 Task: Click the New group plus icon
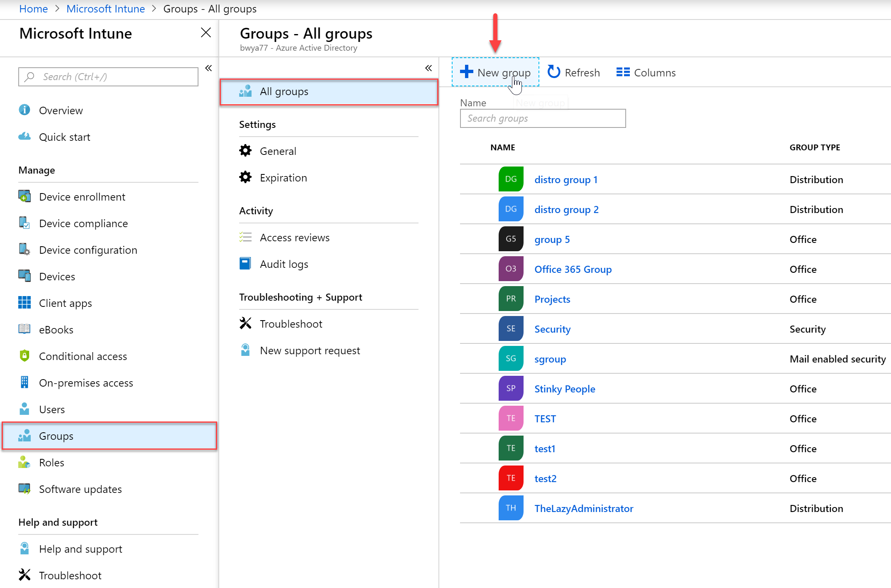(467, 71)
